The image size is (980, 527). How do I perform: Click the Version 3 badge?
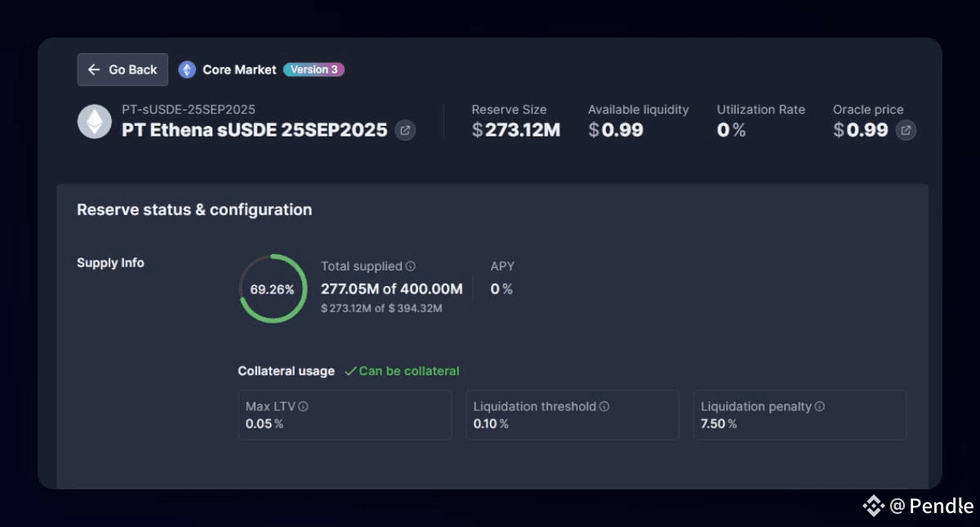(314, 69)
